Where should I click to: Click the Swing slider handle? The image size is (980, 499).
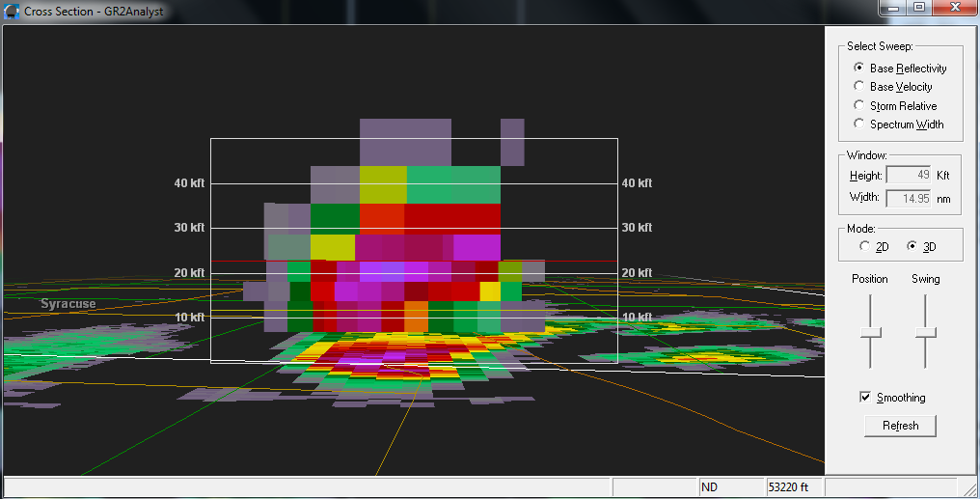click(926, 332)
